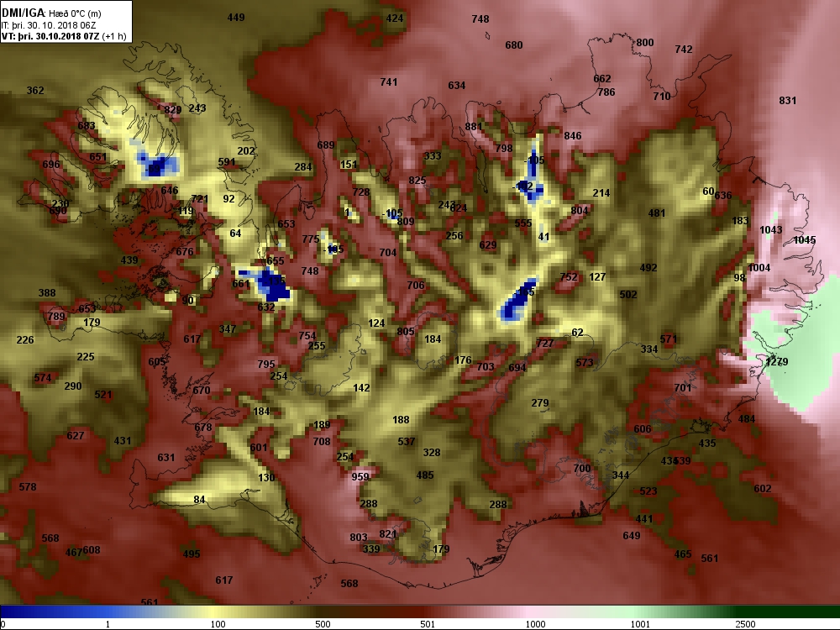840x630 pixels.
Task: Click the map value 1043
Action: tap(771, 230)
